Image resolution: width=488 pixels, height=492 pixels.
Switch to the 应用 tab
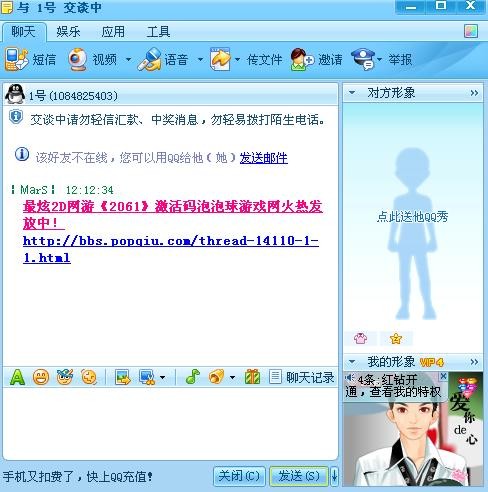click(x=113, y=32)
